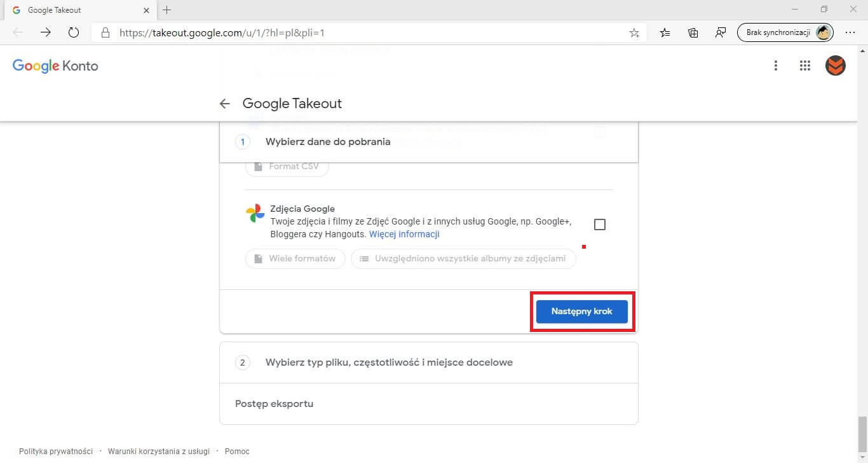
Task: Click the Google Konto logo
Action: pos(55,66)
